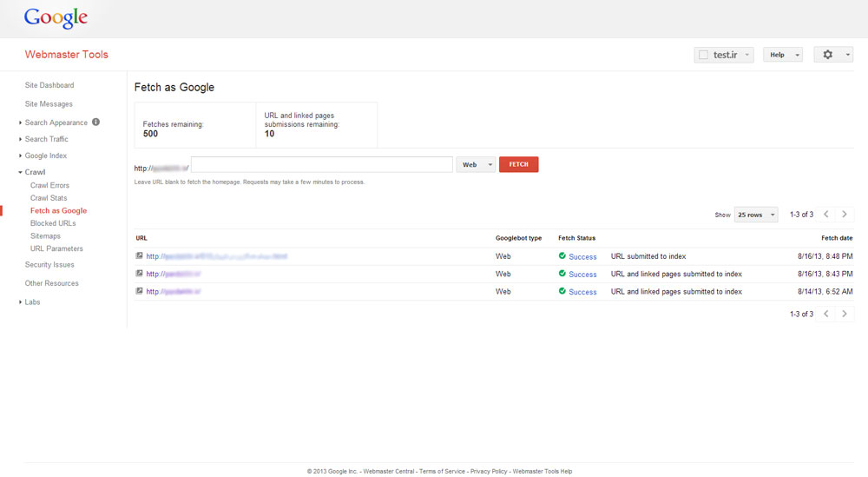Click the green success checkmark in the 8:48 PM row
Viewport: 868px width, 477px height.
click(x=562, y=256)
